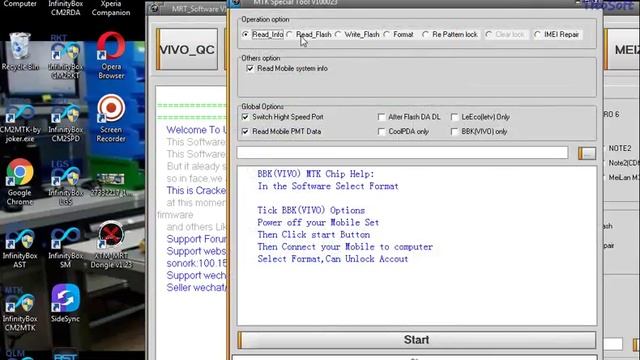Click 'Then Click start Button' help line
Image resolution: width=640 pixels, height=360 pixels.
coord(313,235)
